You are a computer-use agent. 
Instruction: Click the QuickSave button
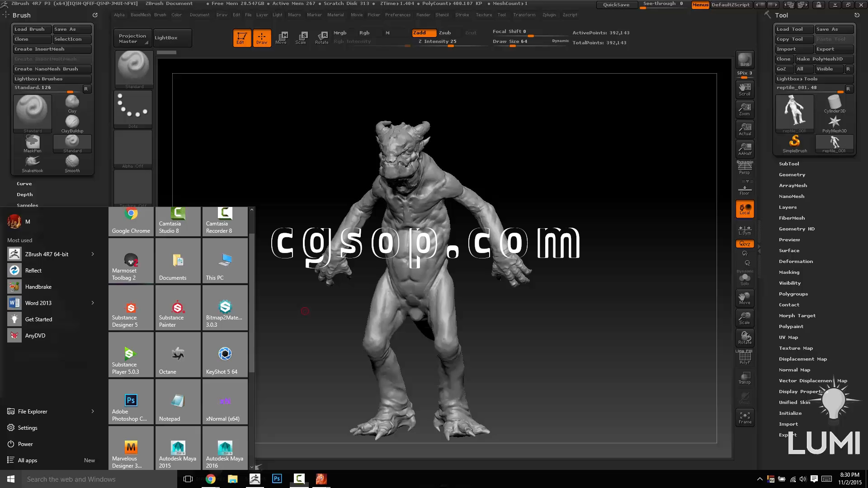(x=616, y=5)
